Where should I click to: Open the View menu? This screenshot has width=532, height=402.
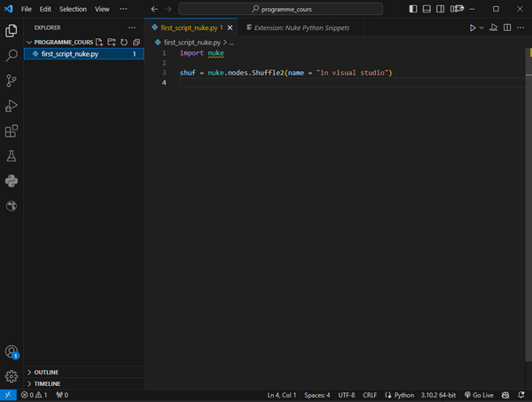tap(102, 9)
